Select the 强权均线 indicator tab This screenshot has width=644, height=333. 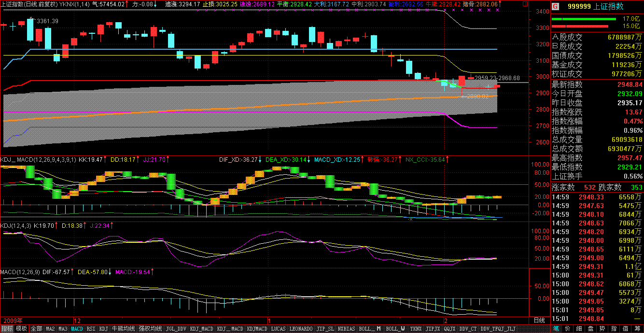[x=150, y=329]
